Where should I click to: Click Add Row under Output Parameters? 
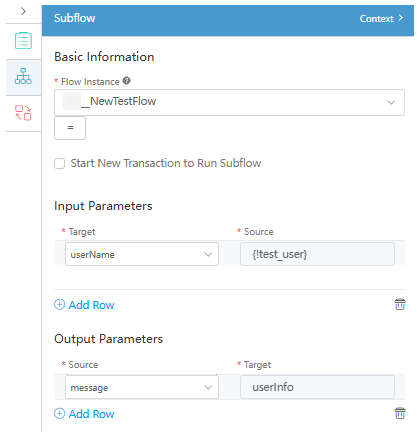click(x=91, y=414)
